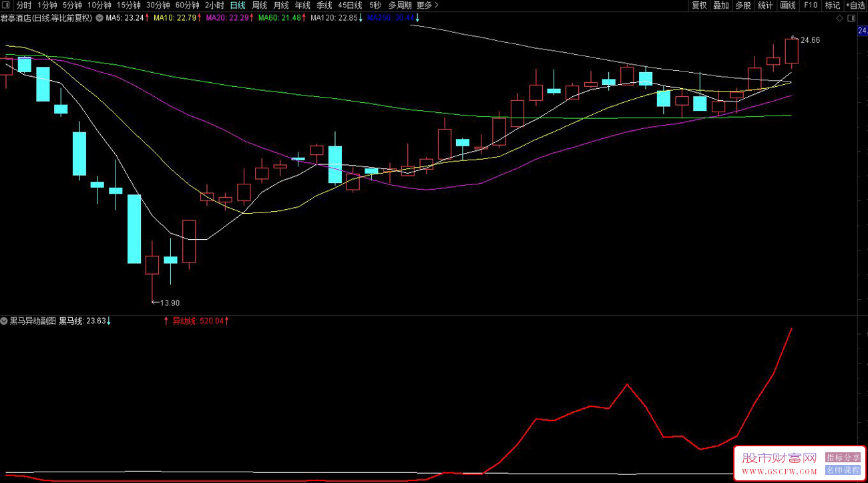Select the 日线 daily period
The image size is (868, 483).
tap(238, 5)
